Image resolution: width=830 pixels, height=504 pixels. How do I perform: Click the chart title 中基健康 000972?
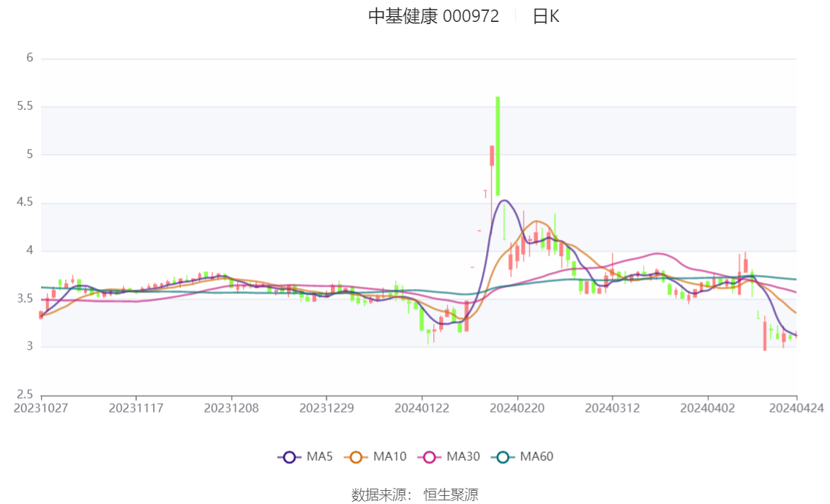click(433, 17)
